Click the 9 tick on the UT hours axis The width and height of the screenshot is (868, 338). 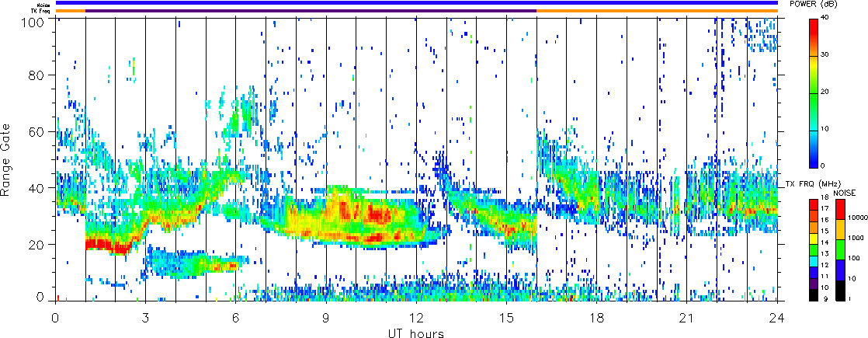click(x=326, y=318)
